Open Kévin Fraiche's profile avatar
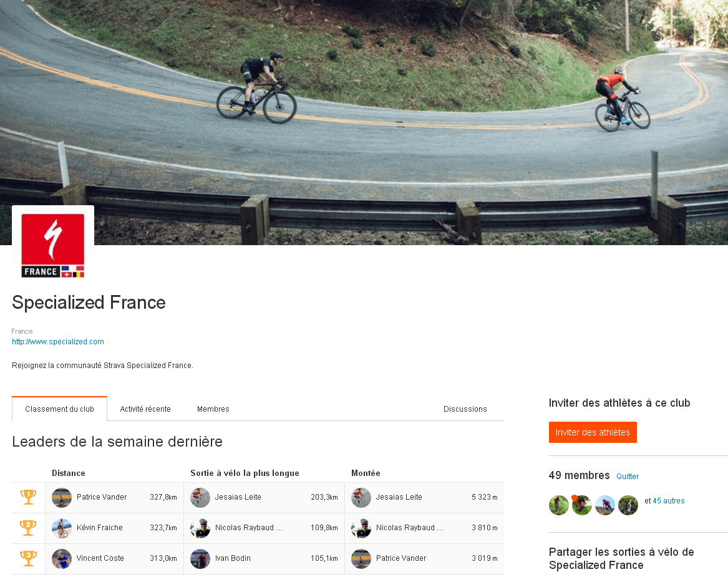Screen dimensions: 728x582 [x=62, y=528]
